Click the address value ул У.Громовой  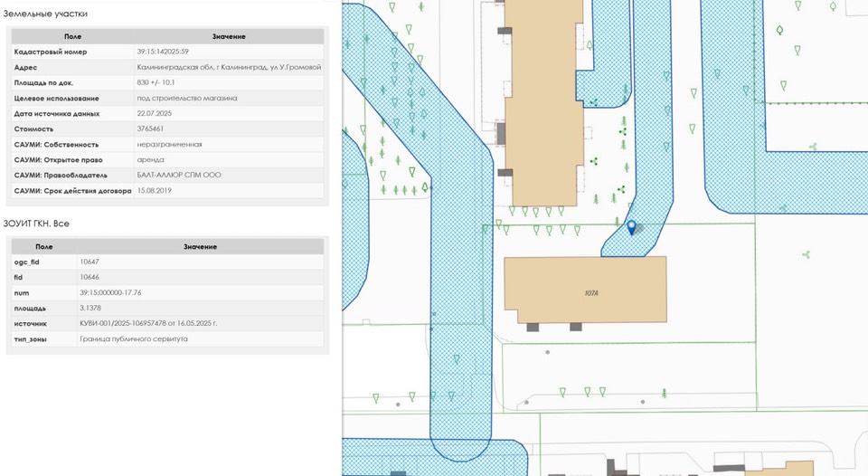[229, 67]
